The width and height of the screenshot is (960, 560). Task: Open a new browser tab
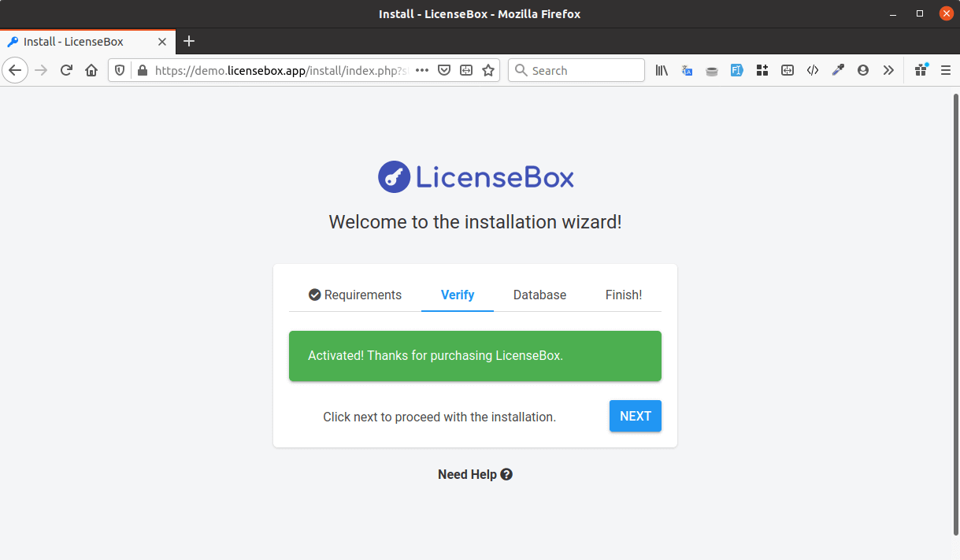(x=189, y=42)
